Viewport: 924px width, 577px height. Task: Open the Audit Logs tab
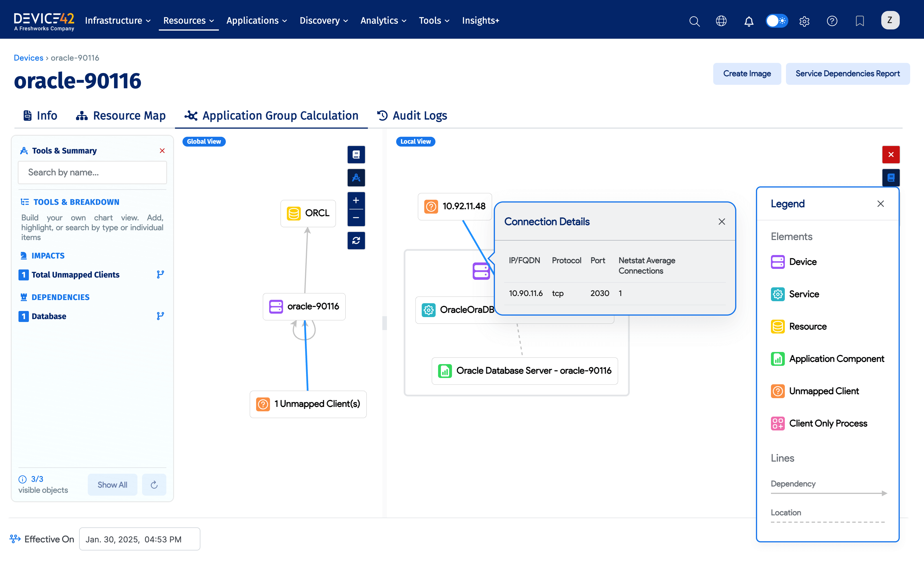(x=412, y=116)
